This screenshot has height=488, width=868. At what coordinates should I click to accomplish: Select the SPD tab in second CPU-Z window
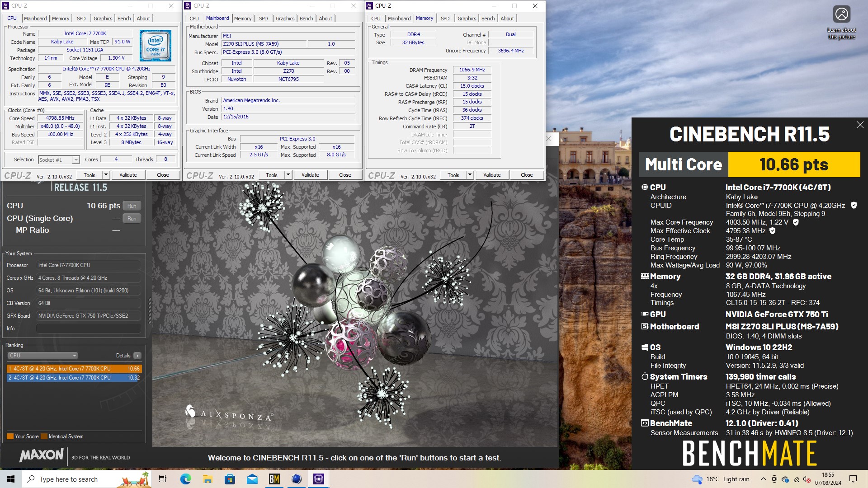click(264, 19)
